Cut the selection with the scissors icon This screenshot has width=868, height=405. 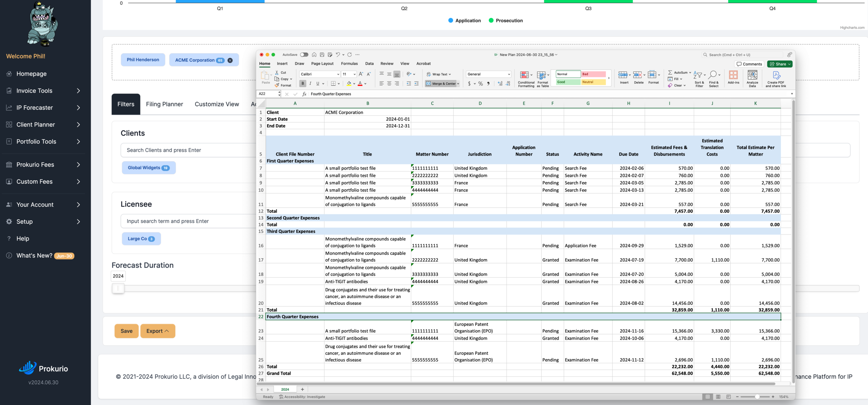pyautogui.click(x=277, y=73)
